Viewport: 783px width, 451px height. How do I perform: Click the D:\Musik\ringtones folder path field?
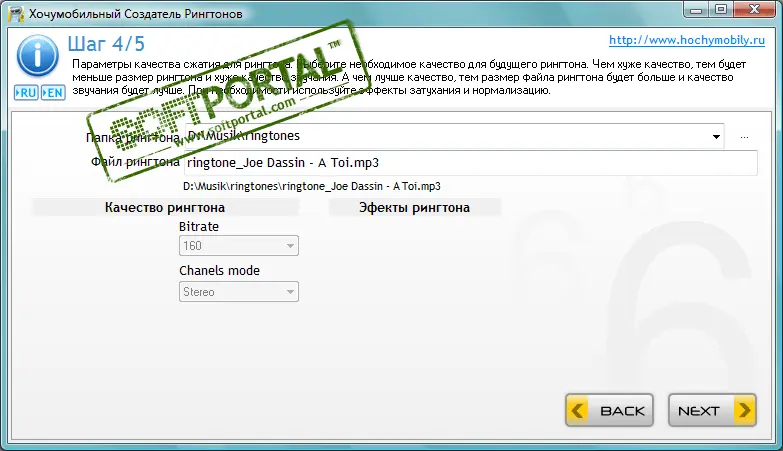[454, 136]
